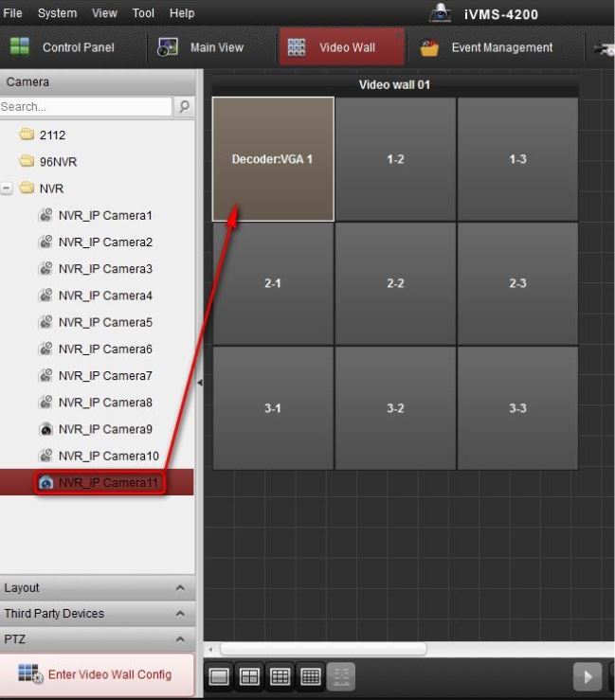The height and width of the screenshot is (700, 615).
Task: Select video wall window 3-2
Action: [395, 408]
